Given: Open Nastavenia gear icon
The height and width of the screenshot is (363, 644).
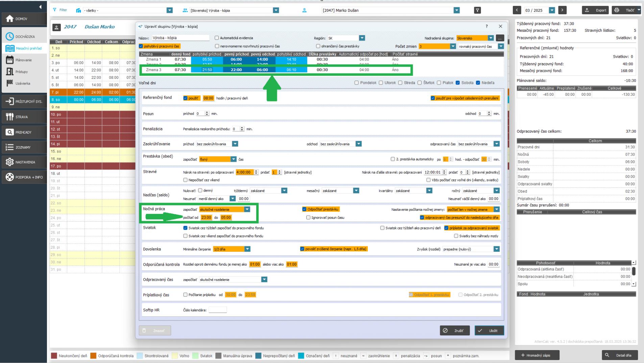Looking at the screenshot, I should click(x=9, y=162).
